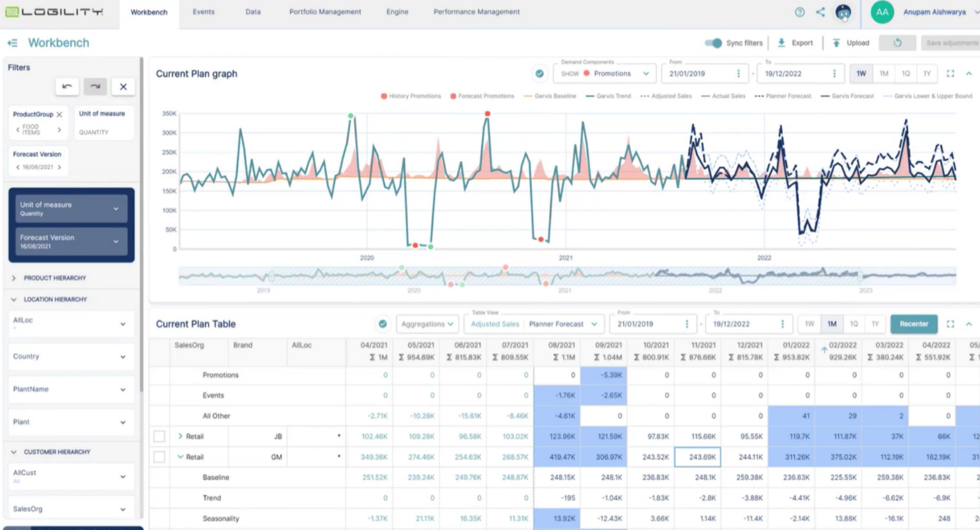This screenshot has width=980, height=530.
Task: Open the Events tab
Action: (203, 12)
